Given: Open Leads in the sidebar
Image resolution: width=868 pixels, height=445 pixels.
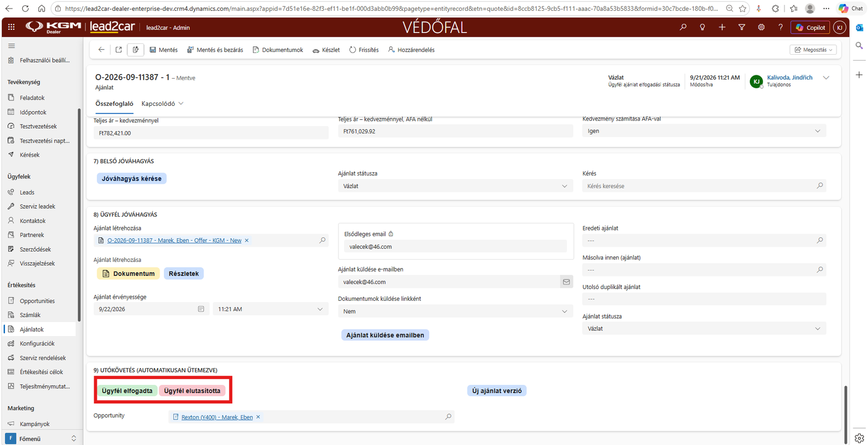Looking at the screenshot, I should click(x=27, y=192).
